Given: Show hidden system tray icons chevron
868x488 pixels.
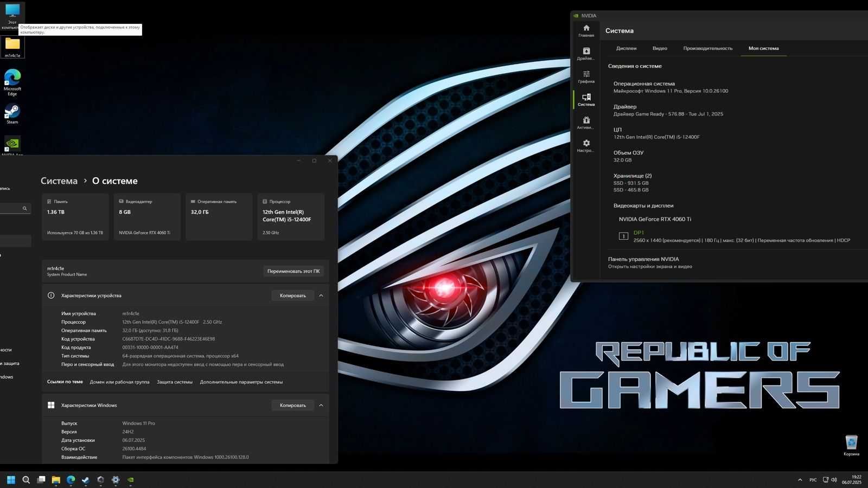Looking at the screenshot, I should 800,480.
